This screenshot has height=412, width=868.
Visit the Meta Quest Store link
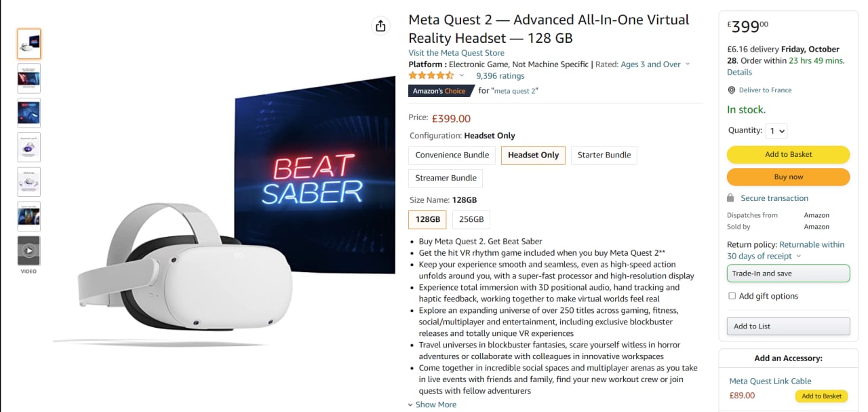(456, 53)
